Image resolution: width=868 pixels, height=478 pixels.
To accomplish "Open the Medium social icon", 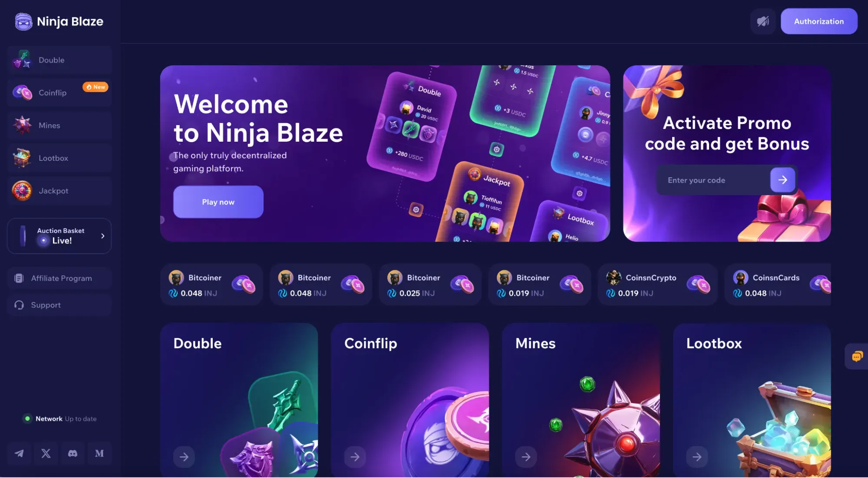I will pyautogui.click(x=99, y=454).
